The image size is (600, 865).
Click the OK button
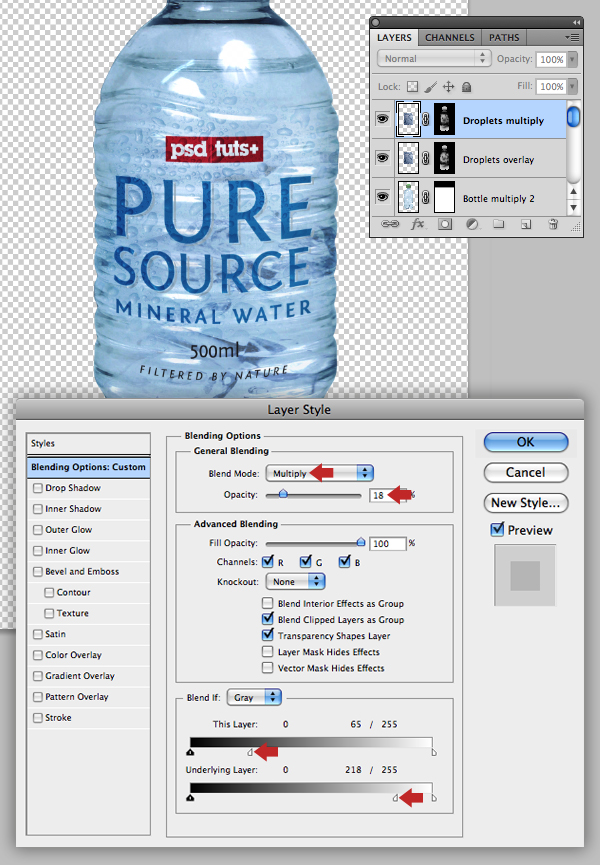[526, 442]
